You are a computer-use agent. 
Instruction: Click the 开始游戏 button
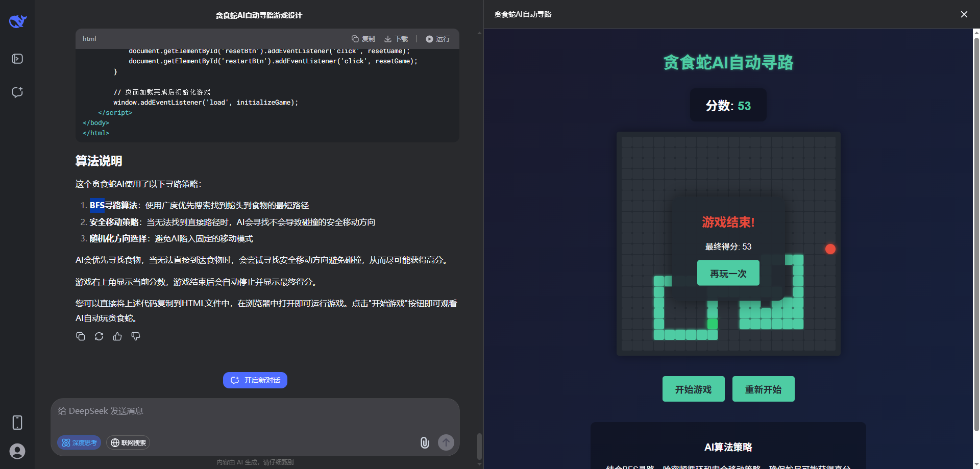(693, 389)
